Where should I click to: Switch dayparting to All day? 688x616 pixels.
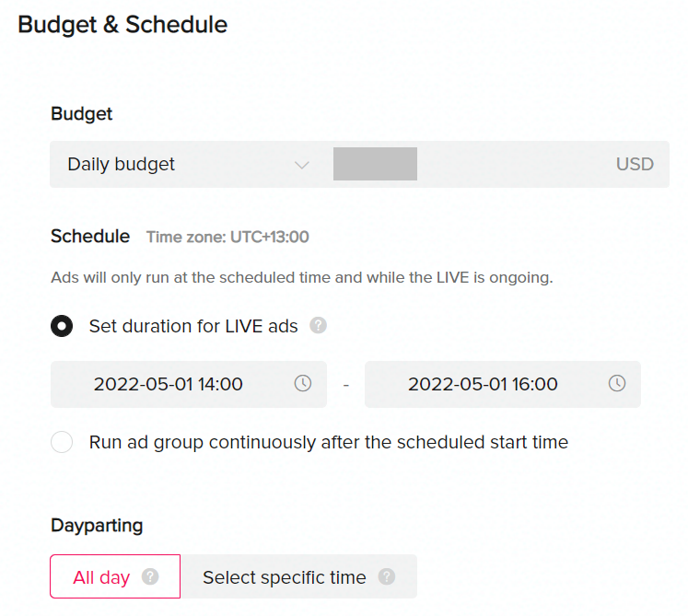[101, 577]
